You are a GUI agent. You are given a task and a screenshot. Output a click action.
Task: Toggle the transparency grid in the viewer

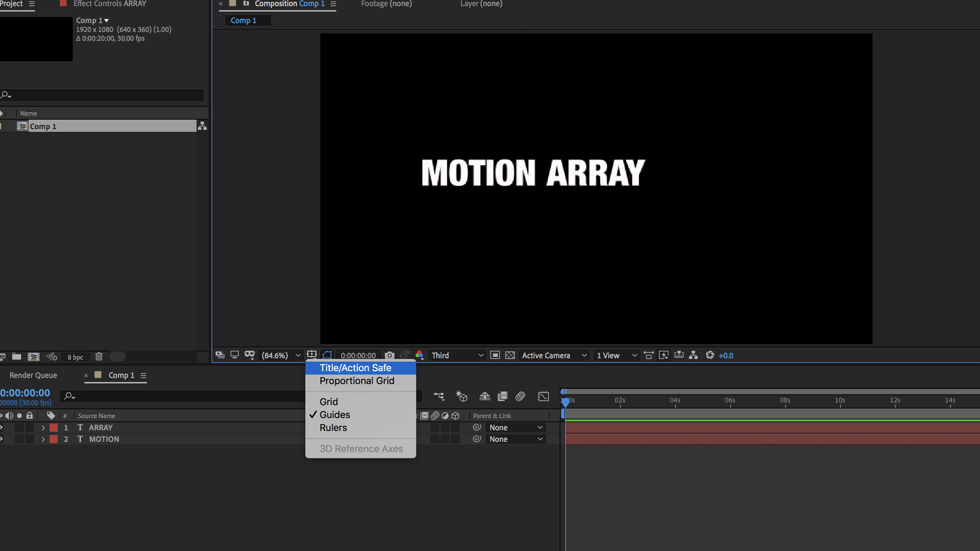(x=510, y=355)
